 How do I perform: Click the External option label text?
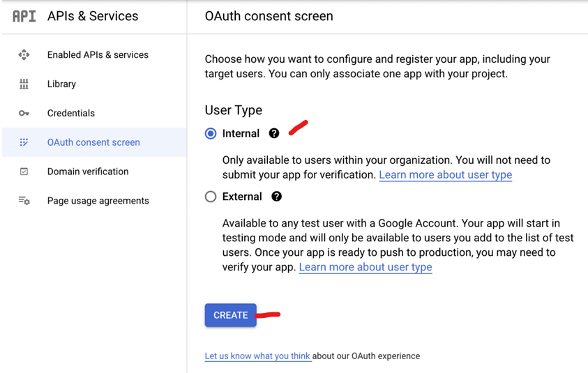click(242, 197)
